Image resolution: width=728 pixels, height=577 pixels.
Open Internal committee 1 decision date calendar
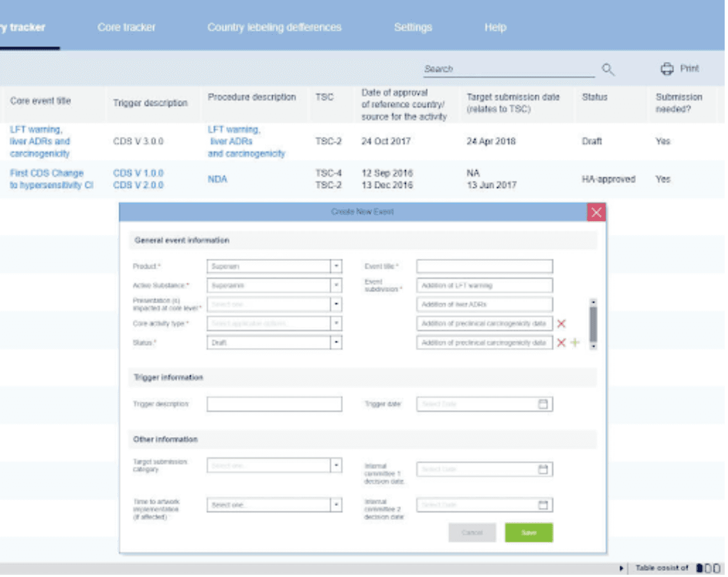point(543,469)
